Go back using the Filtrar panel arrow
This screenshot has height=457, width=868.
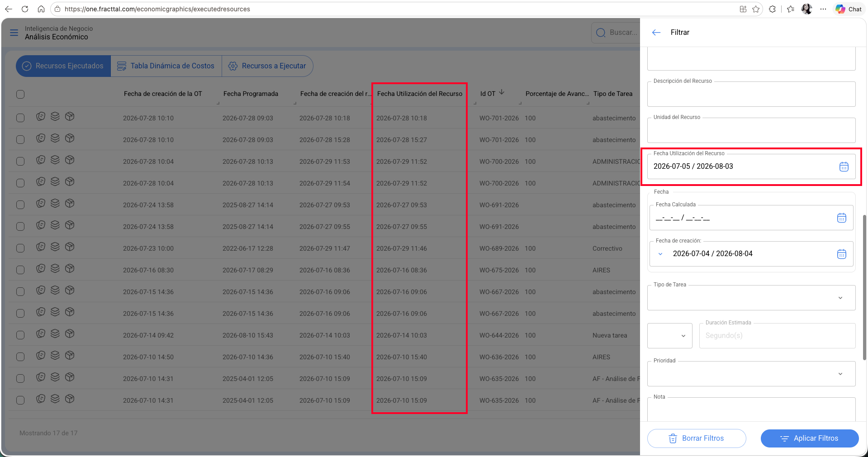pyautogui.click(x=656, y=33)
